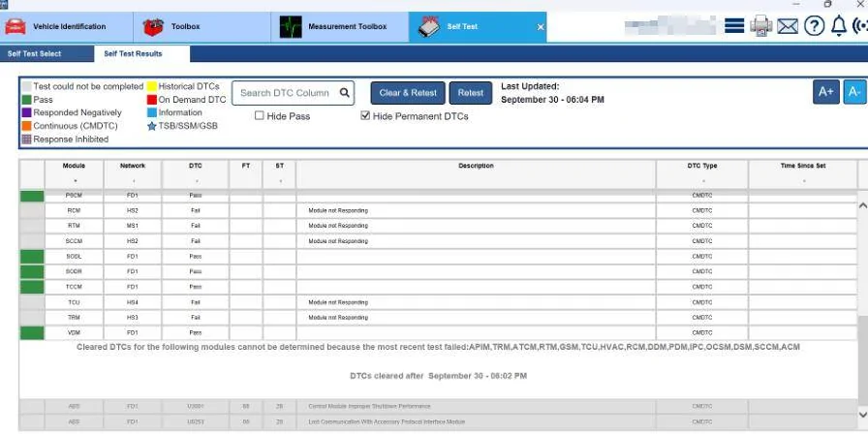The height and width of the screenshot is (436, 868).
Task: Click the results scrollbar down arrow
Action: click(x=862, y=414)
